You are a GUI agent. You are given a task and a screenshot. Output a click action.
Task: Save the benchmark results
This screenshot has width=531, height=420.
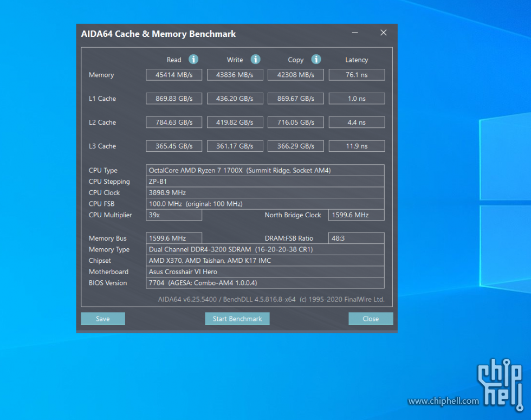(103, 319)
